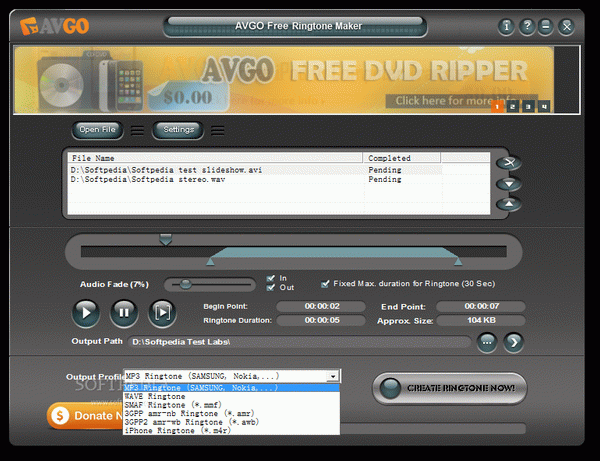Click the Completed column header
The height and width of the screenshot is (461, 600).
click(x=402, y=158)
